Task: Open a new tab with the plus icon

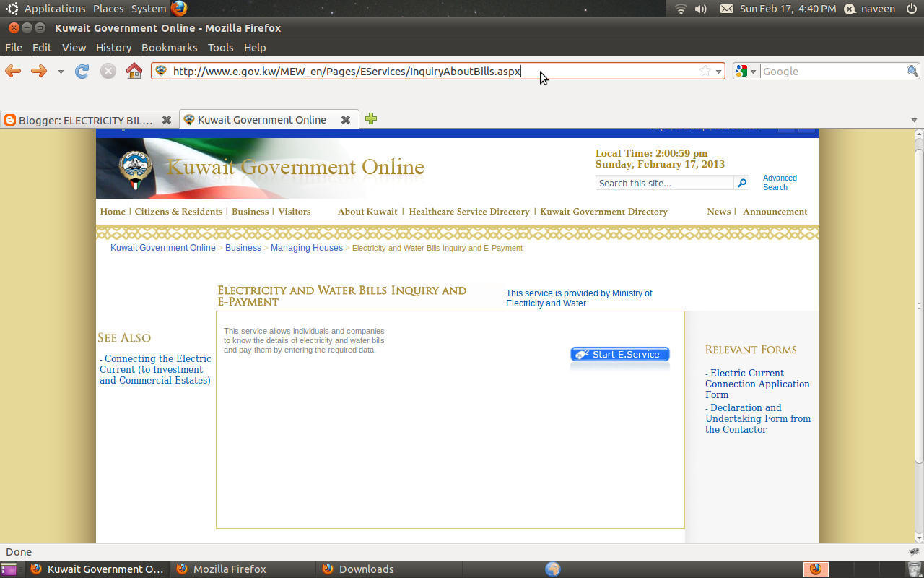Action: (x=371, y=118)
